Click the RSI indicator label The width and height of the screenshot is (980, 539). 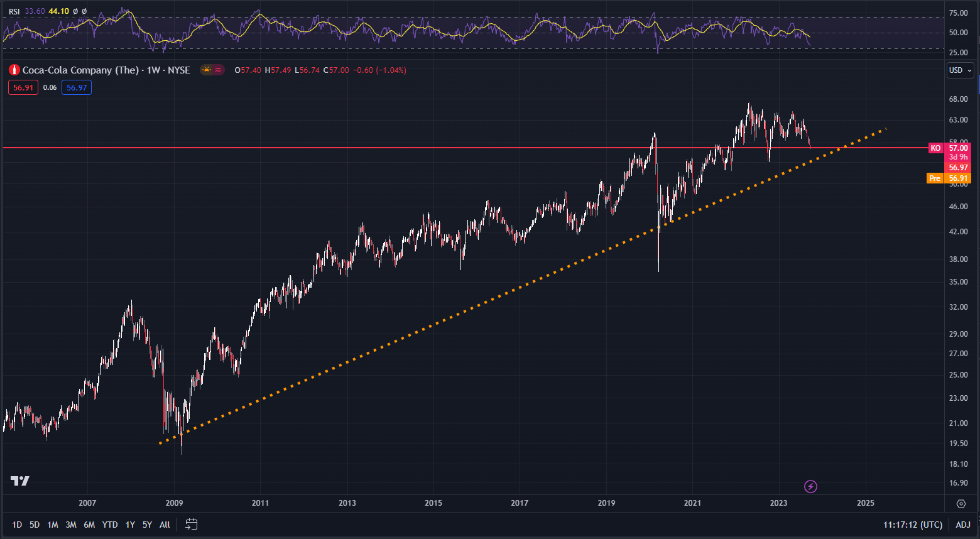pos(14,11)
